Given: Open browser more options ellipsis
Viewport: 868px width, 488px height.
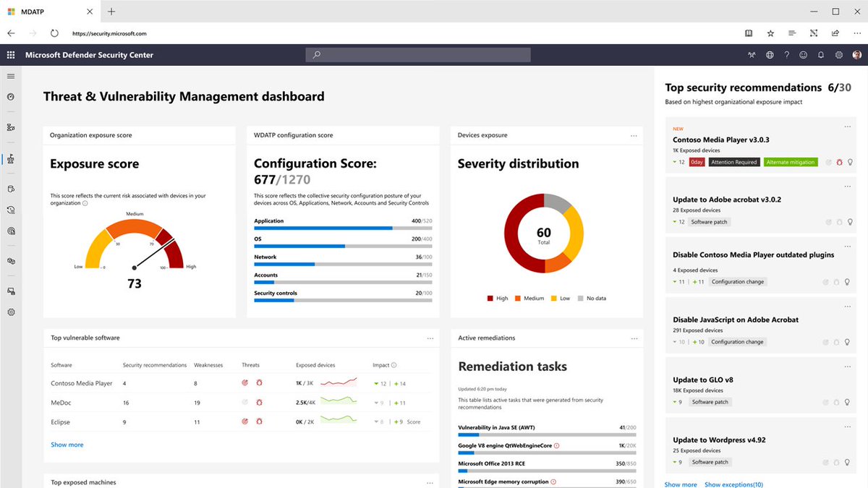Looking at the screenshot, I should pos(856,33).
